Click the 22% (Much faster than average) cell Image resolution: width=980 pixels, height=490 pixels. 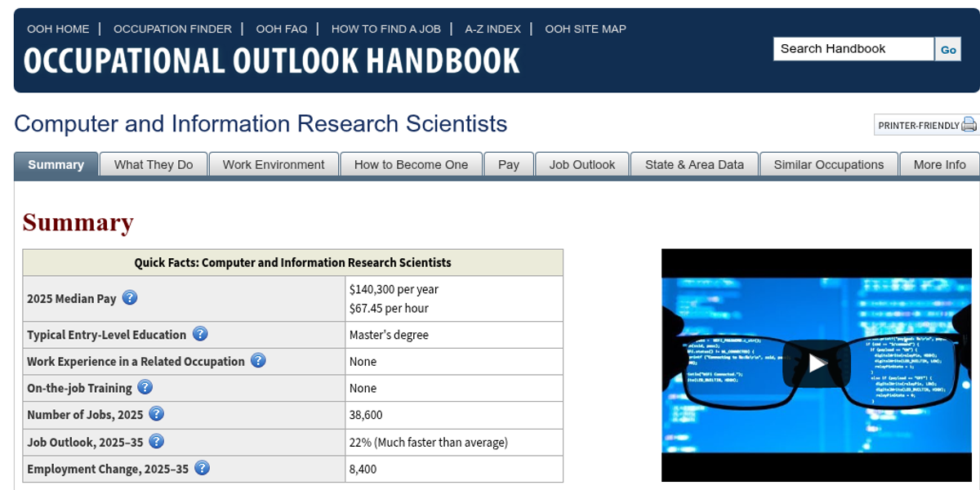pos(454,442)
